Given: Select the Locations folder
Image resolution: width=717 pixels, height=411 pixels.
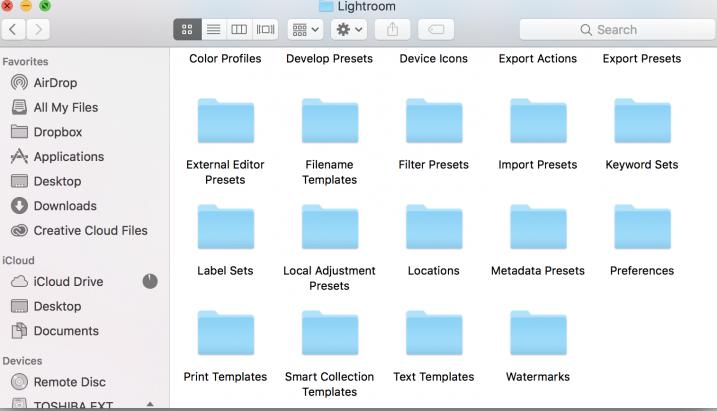Looking at the screenshot, I should (434, 227).
